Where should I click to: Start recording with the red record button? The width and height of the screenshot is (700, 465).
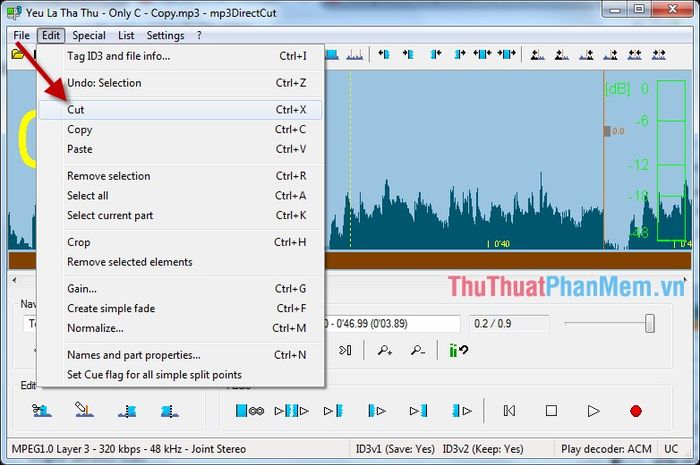(x=636, y=411)
